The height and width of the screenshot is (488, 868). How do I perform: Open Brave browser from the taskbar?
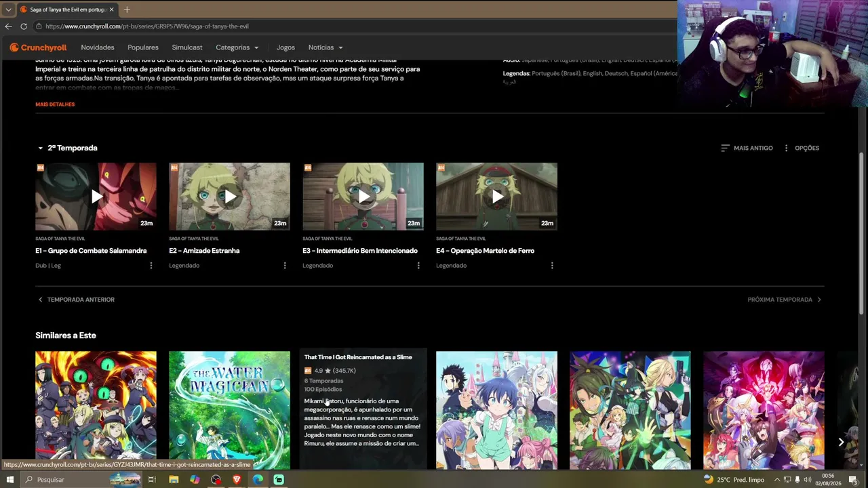(237, 480)
